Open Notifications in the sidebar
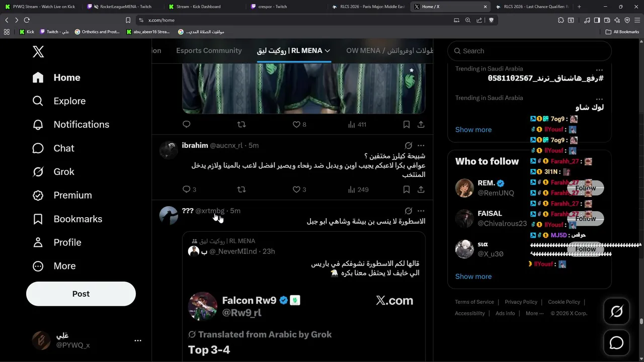The height and width of the screenshot is (362, 644). tap(71, 124)
